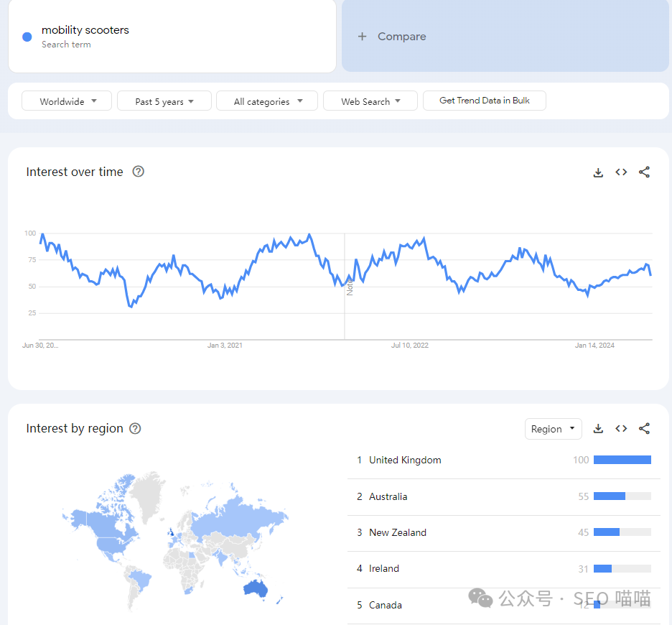Screen dimensions: 672x625
Task: Open the Worldwide location dropdown
Action: (x=67, y=101)
